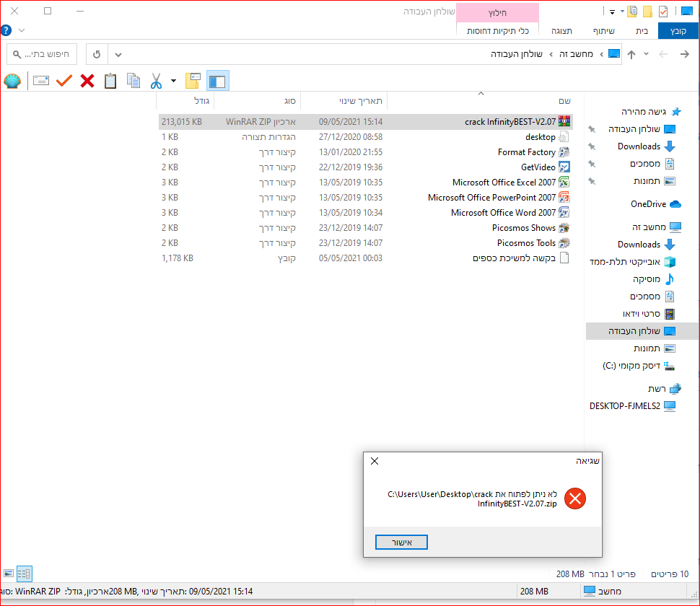700x606 pixels.
Task: Open the recent locations dropdown
Action: 646,54
